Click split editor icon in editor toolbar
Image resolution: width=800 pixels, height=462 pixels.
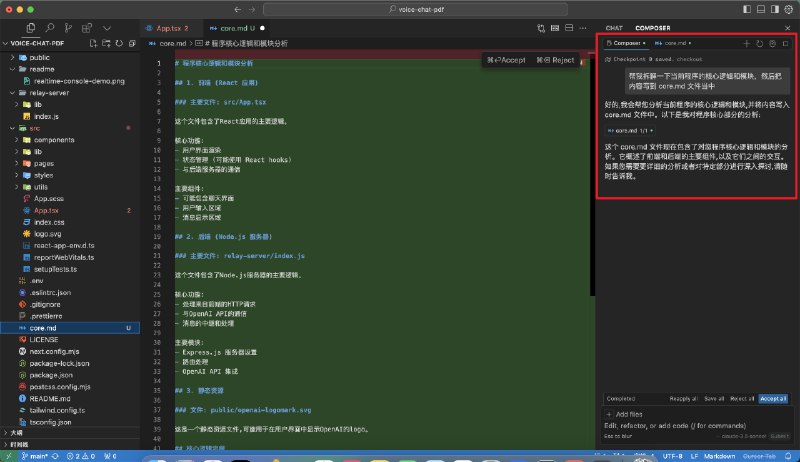(569, 28)
